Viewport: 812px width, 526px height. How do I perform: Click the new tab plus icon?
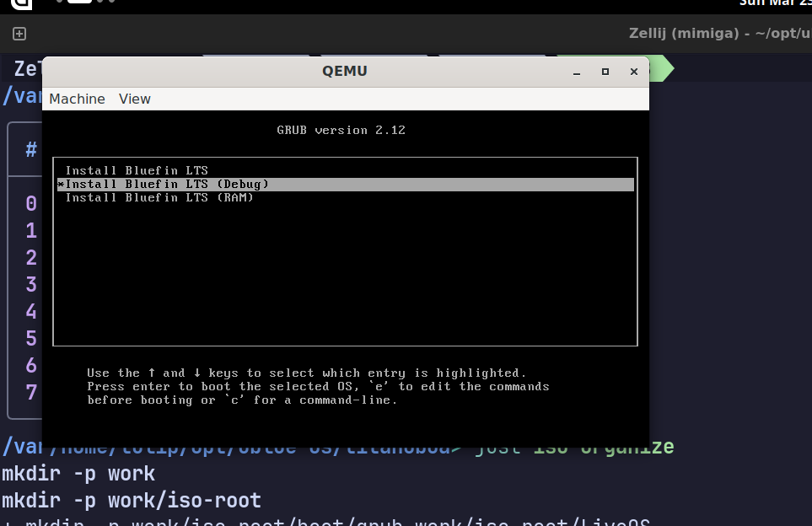19,34
